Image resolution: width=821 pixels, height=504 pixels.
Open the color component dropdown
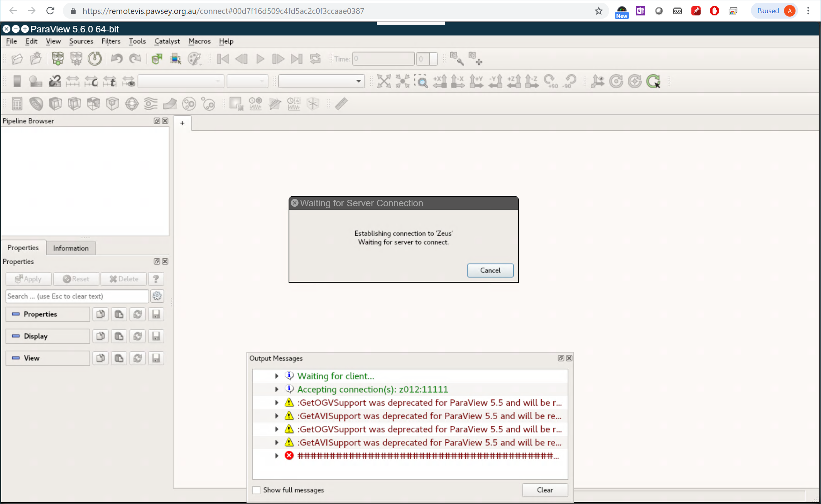tap(247, 81)
